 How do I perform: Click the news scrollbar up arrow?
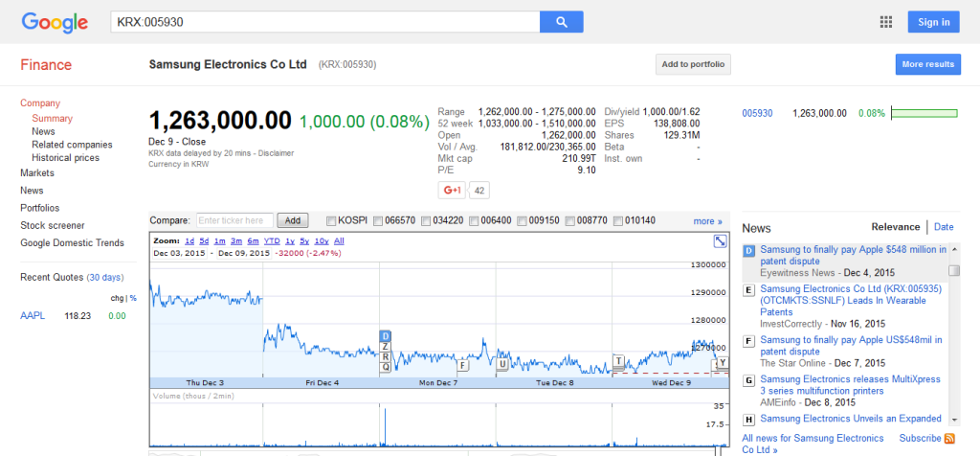pyautogui.click(x=954, y=249)
